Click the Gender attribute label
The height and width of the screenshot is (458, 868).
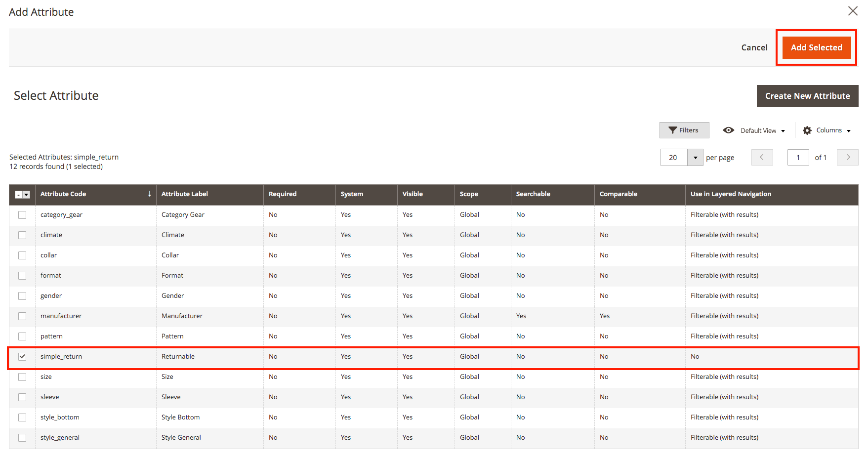(x=172, y=295)
